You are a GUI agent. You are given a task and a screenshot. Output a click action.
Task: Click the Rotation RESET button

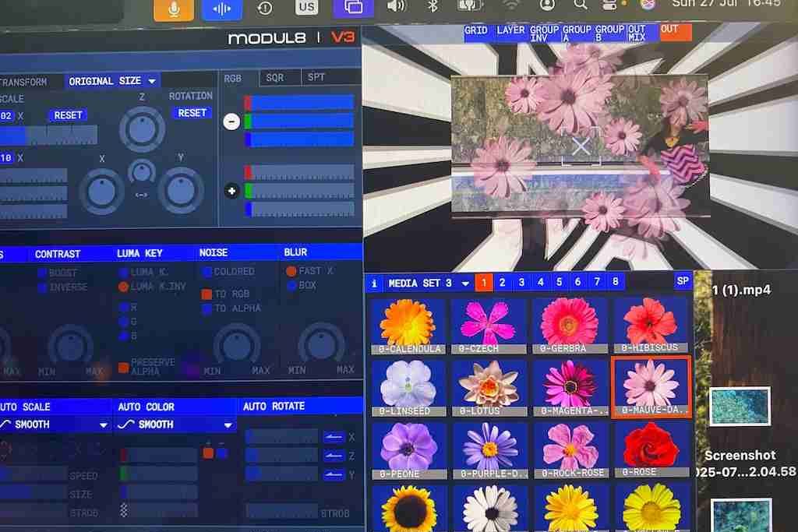pyautogui.click(x=192, y=113)
